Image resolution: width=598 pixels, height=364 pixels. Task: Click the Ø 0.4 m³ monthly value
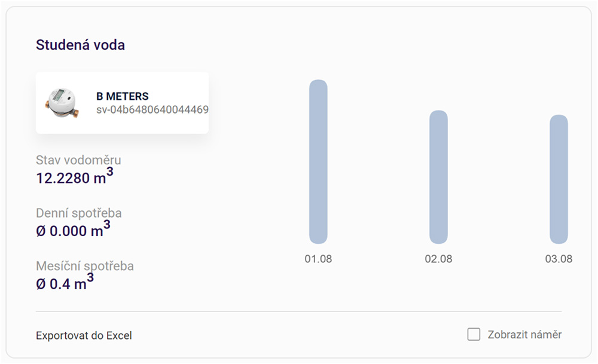(x=65, y=283)
